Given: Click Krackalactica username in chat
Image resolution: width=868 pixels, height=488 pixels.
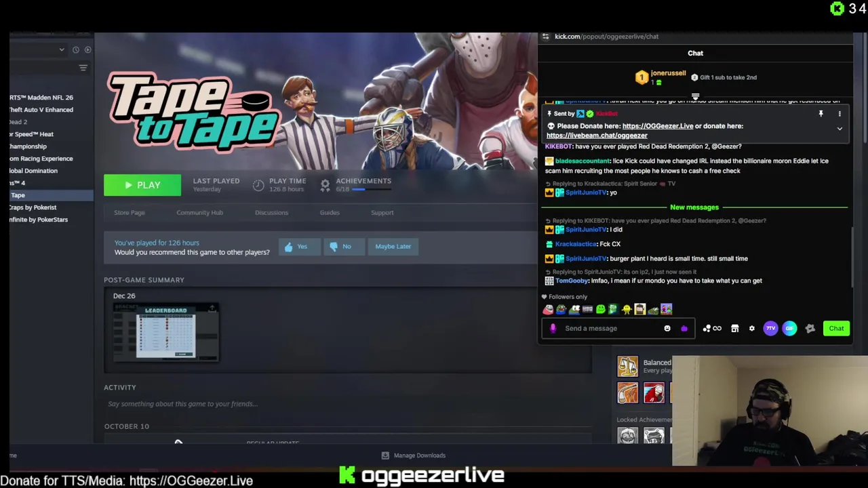Looking at the screenshot, I should point(576,244).
